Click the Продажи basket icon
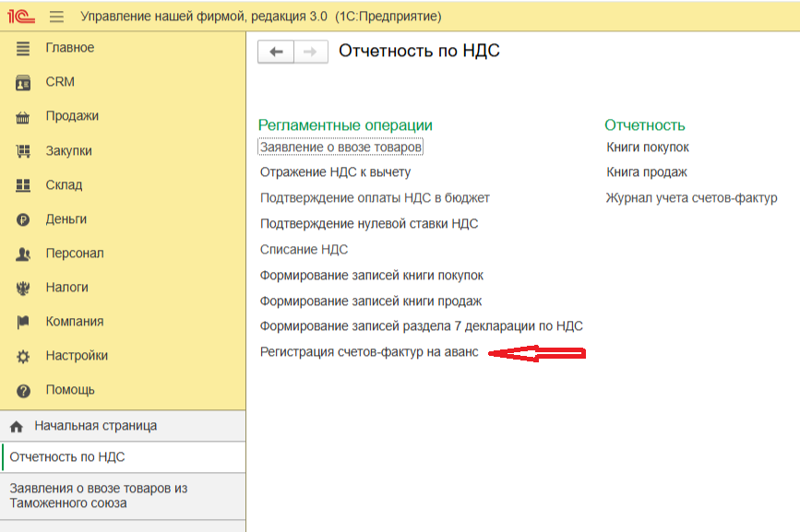 pyautogui.click(x=23, y=117)
